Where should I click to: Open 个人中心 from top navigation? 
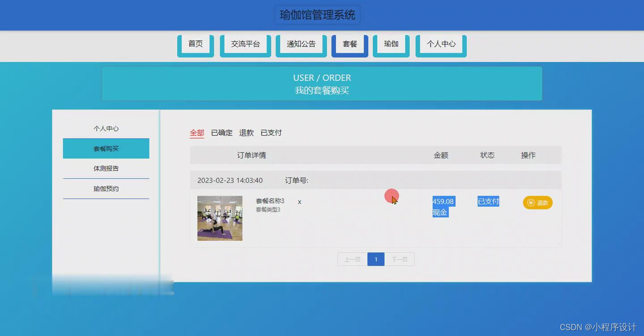[x=441, y=44]
